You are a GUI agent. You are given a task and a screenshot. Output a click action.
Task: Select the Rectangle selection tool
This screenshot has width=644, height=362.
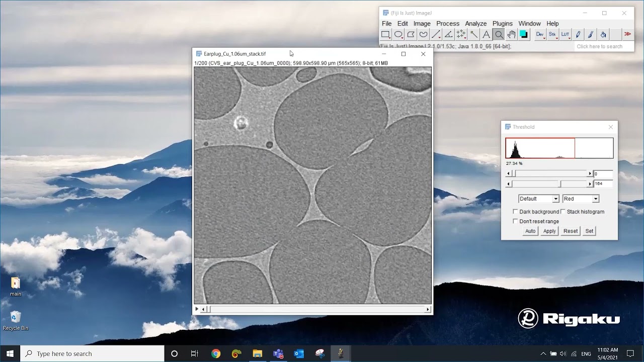[385, 35]
